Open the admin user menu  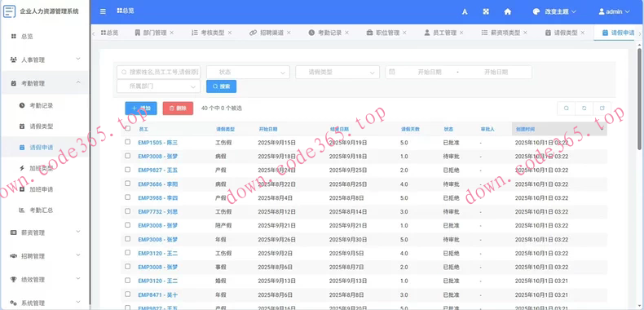pyautogui.click(x=614, y=12)
